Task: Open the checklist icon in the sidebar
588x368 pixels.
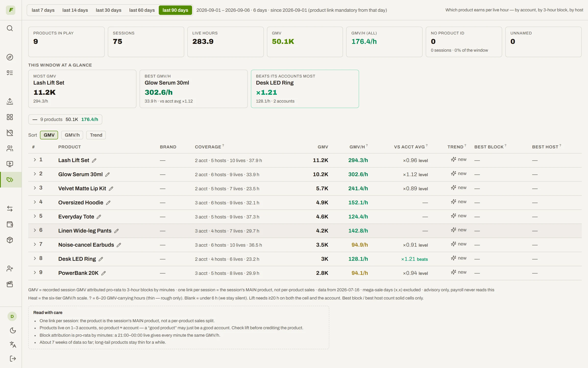Action: point(10,73)
